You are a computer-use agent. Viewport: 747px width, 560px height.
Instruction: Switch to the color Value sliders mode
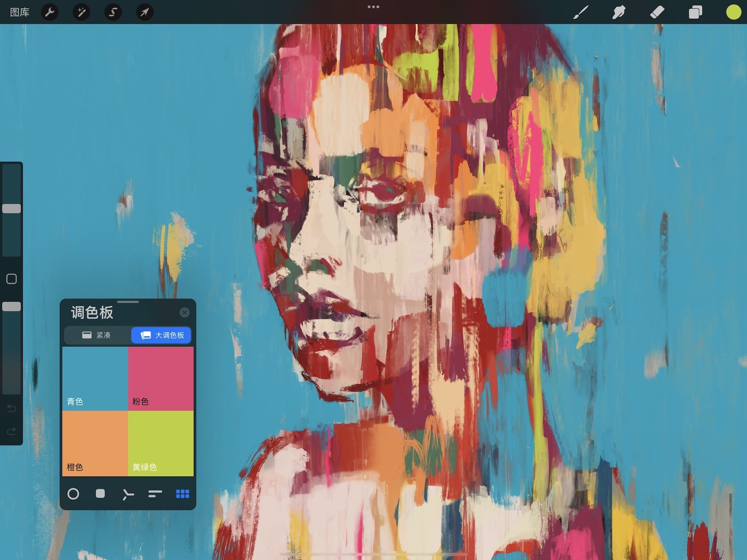click(155, 494)
